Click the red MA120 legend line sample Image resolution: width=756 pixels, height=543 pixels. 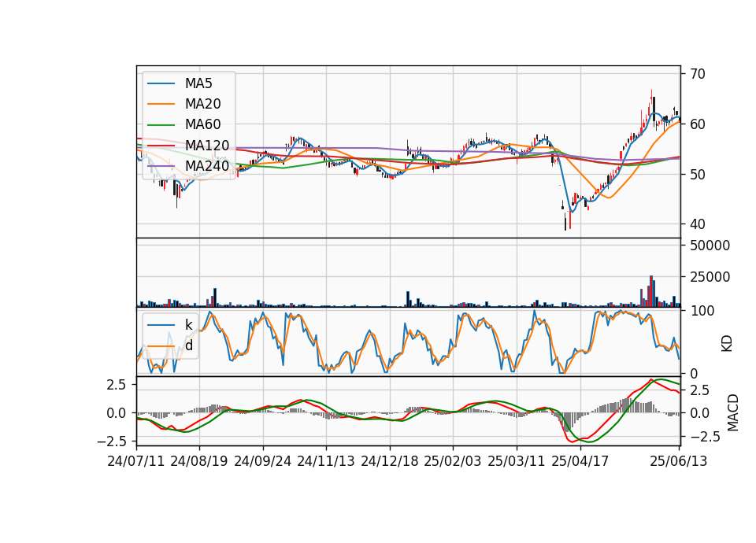161,146
